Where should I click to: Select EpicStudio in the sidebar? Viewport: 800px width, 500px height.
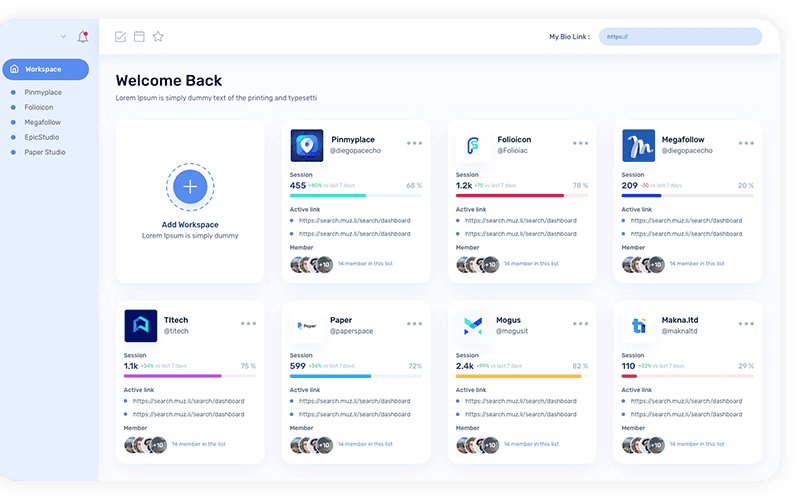pos(42,137)
